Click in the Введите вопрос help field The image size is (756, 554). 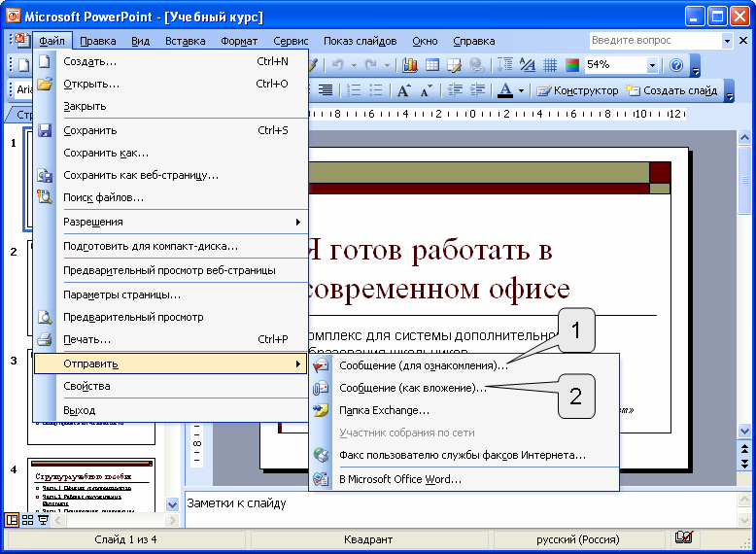pos(656,41)
